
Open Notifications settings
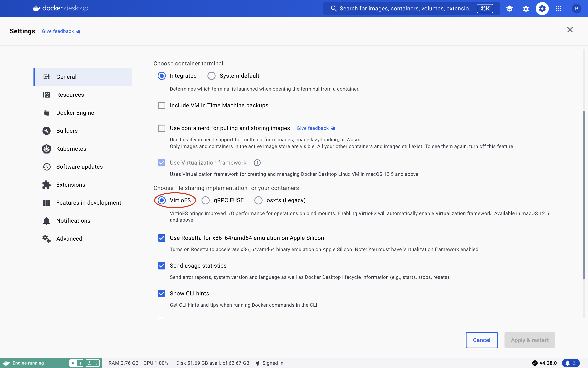pyautogui.click(x=83, y=221)
